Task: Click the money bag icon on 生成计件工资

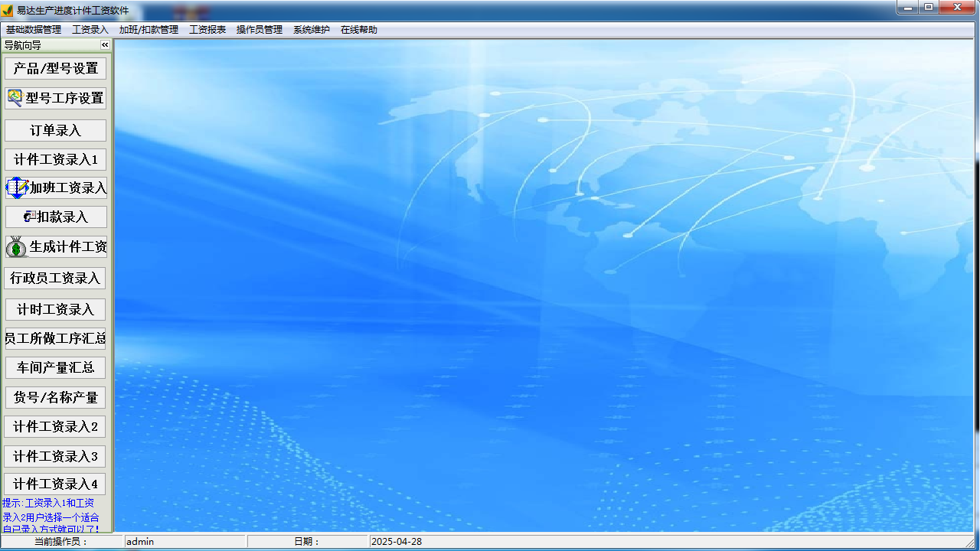Action: click(16, 247)
